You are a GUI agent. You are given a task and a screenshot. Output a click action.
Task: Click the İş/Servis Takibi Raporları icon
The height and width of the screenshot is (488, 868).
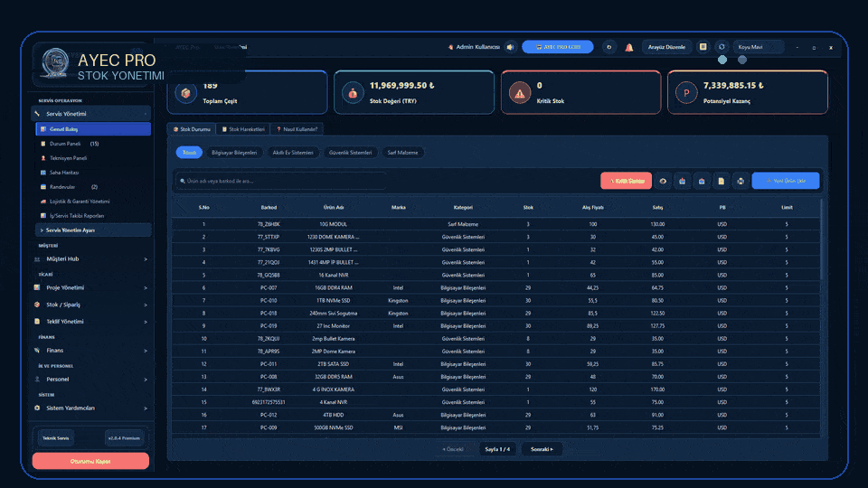(x=43, y=216)
